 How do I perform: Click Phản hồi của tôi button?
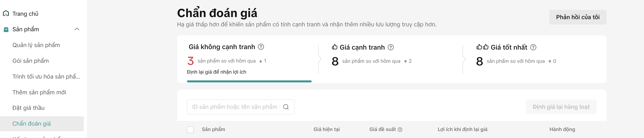(578, 17)
